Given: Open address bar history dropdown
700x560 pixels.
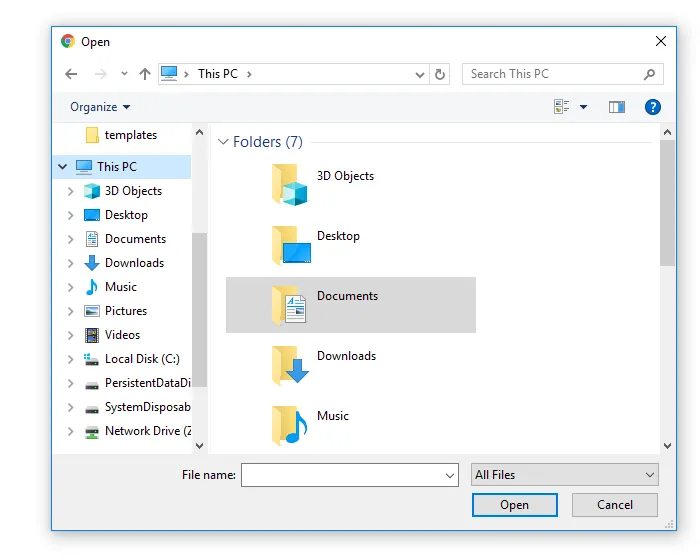Looking at the screenshot, I should pos(420,75).
